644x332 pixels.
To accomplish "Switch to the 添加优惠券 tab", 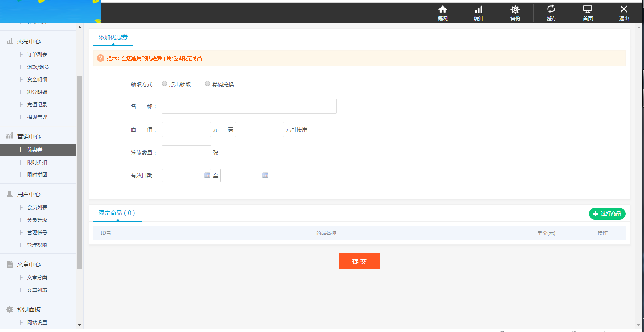I will click(x=112, y=37).
